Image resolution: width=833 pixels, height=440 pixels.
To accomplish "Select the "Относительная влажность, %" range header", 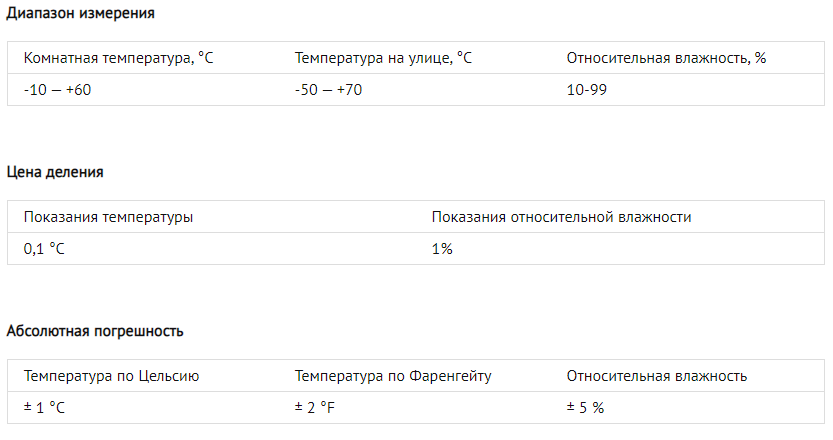I will pyautogui.click(x=666, y=58).
